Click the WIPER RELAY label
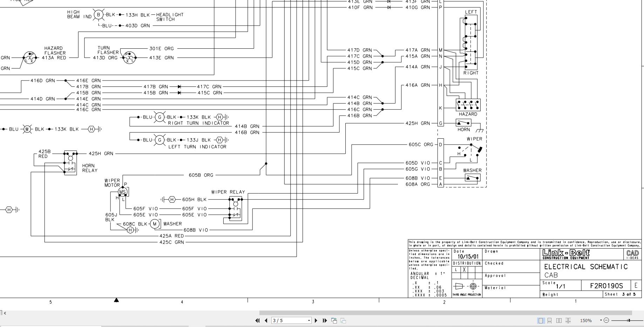This screenshot has height=327, width=644. point(228,192)
